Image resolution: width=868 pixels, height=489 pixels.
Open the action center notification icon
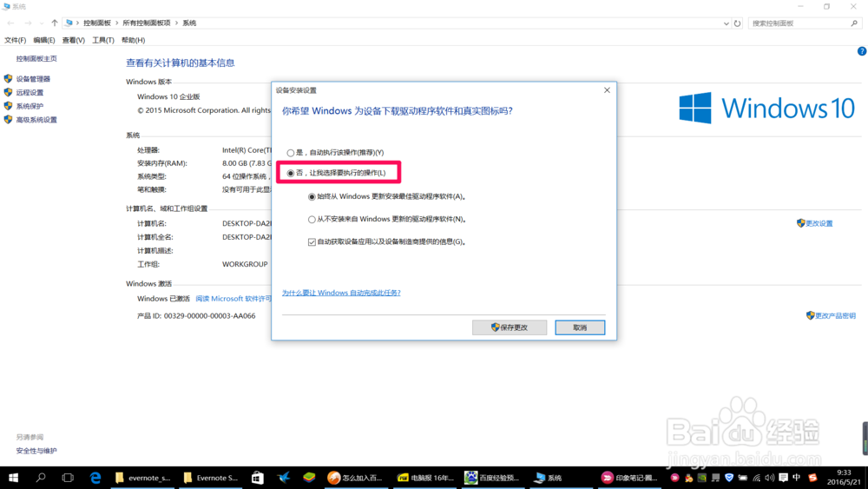click(x=783, y=478)
